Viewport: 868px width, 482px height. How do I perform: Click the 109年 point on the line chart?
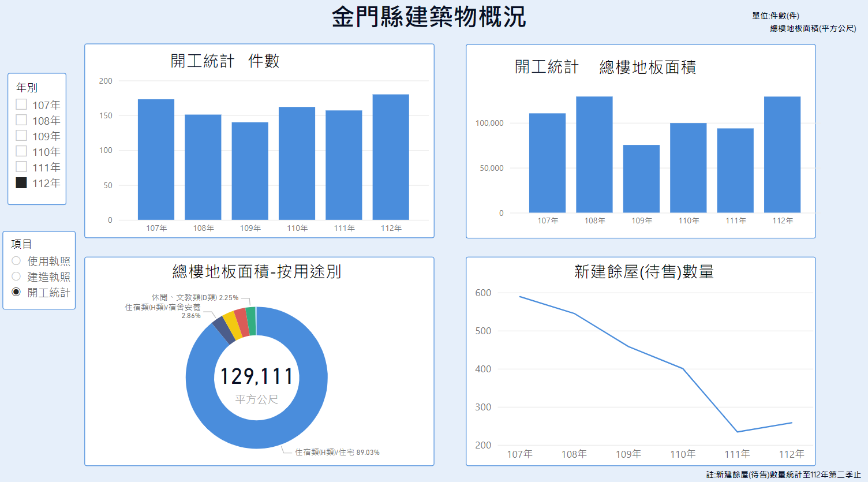point(628,346)
